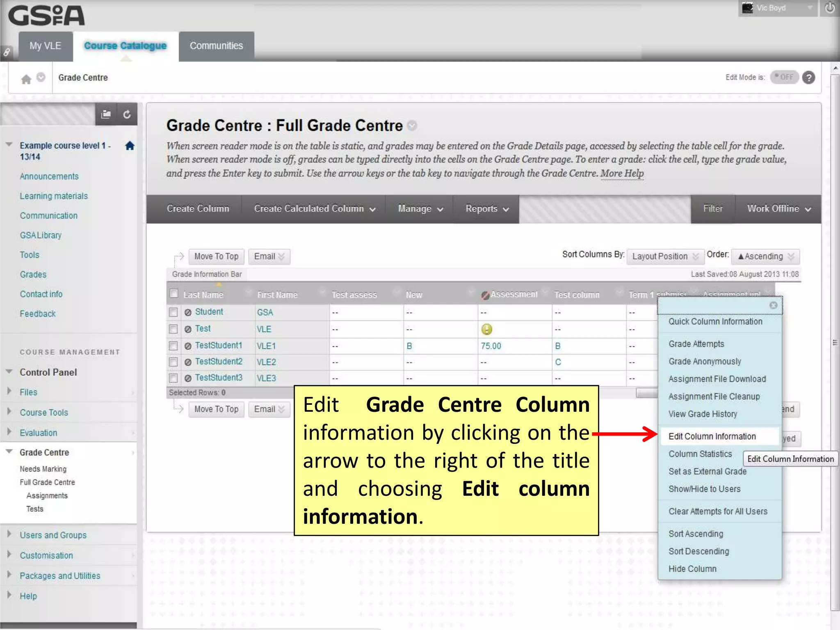
Task: Expand Users and Groups section
Action: 9,534
